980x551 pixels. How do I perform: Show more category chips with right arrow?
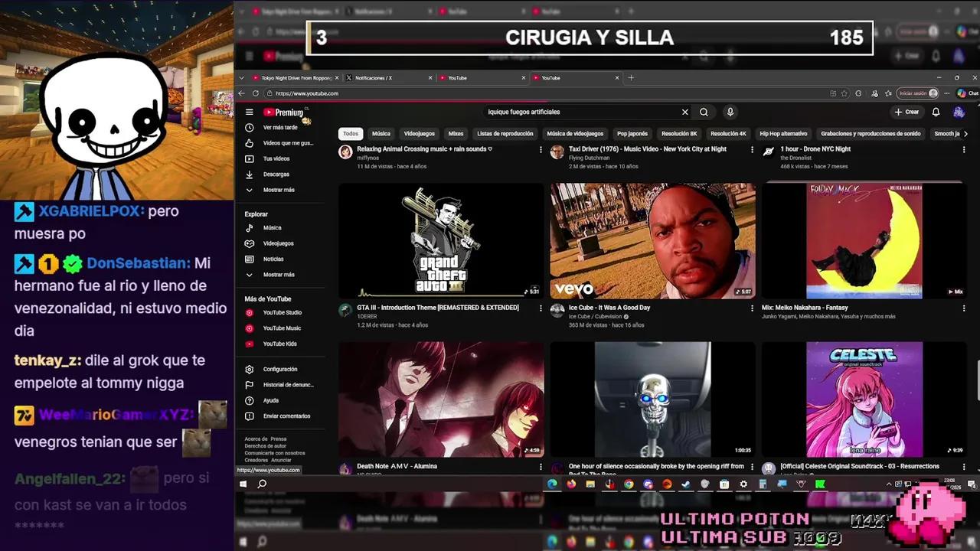(x=965, y=133)
